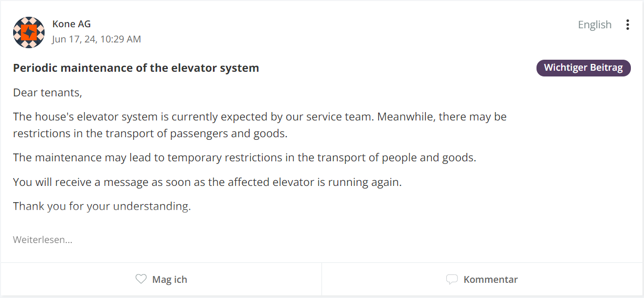
Task: Click the line 'You will receive a message'
Action: click(207, 182)
